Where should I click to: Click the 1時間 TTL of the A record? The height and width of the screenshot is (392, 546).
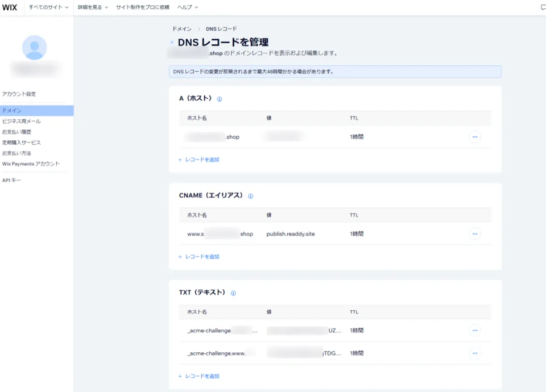(357, 137)
